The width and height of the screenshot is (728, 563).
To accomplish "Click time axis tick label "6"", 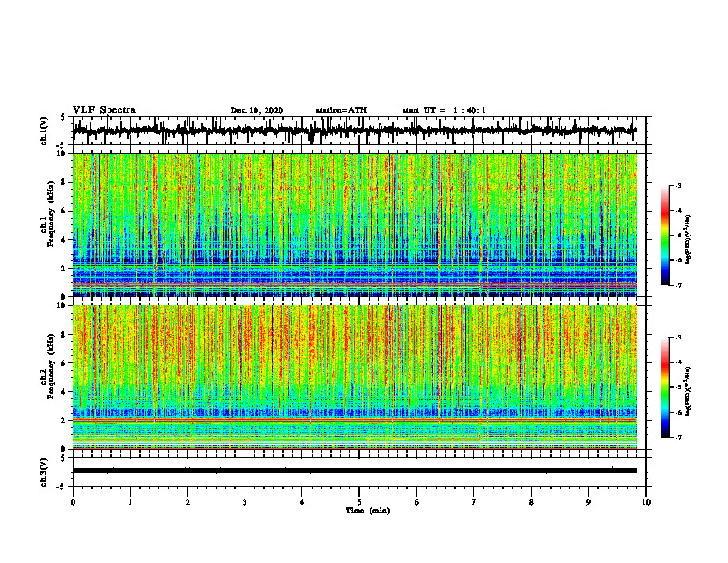I will 417,502.
